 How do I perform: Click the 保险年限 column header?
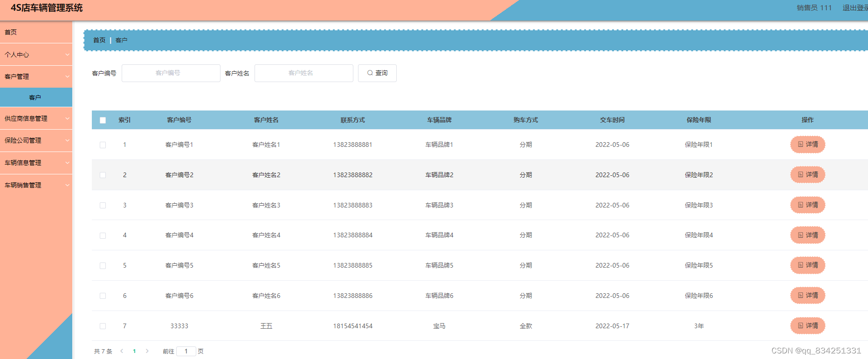699,120
